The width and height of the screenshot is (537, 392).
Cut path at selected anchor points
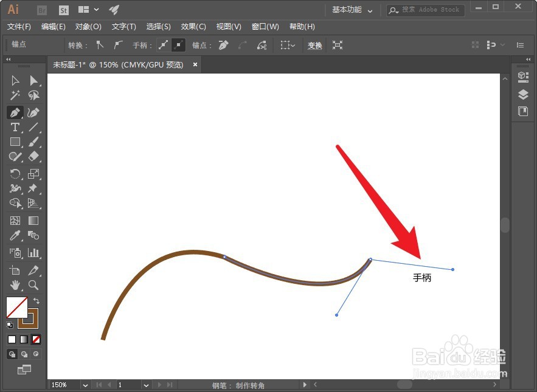tap(262, 45)
